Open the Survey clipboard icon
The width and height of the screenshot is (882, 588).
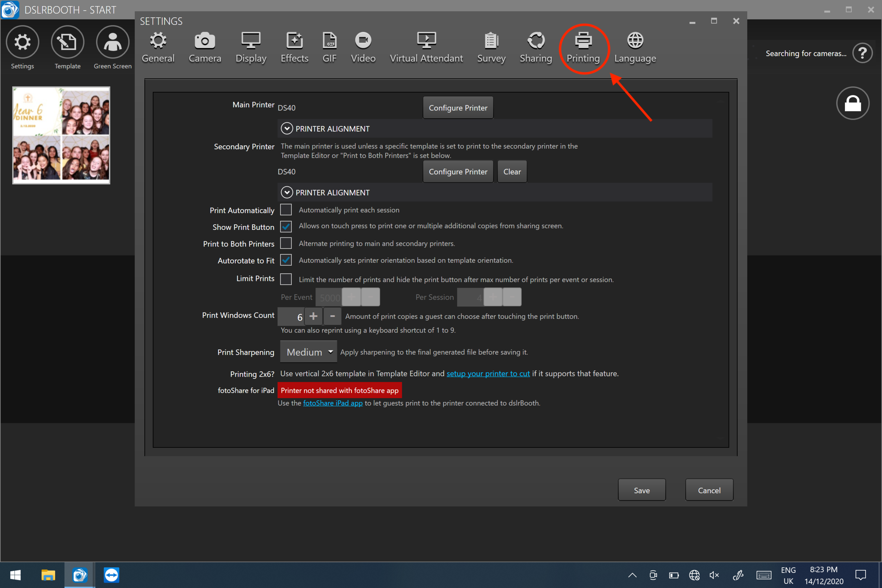click(491, 41)
